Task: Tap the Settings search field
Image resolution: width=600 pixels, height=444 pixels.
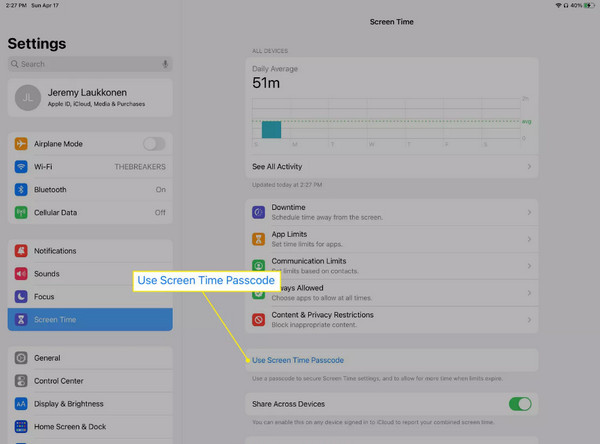Action: [90, 64]
